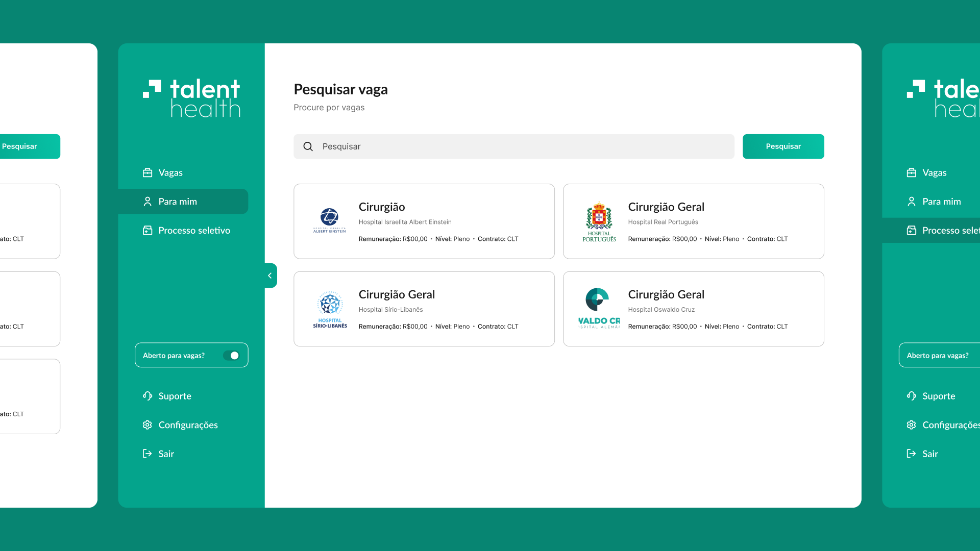Click the magnifier icon in the search field
This screenshot has height=551, width=980.
[x=308, y=146]
